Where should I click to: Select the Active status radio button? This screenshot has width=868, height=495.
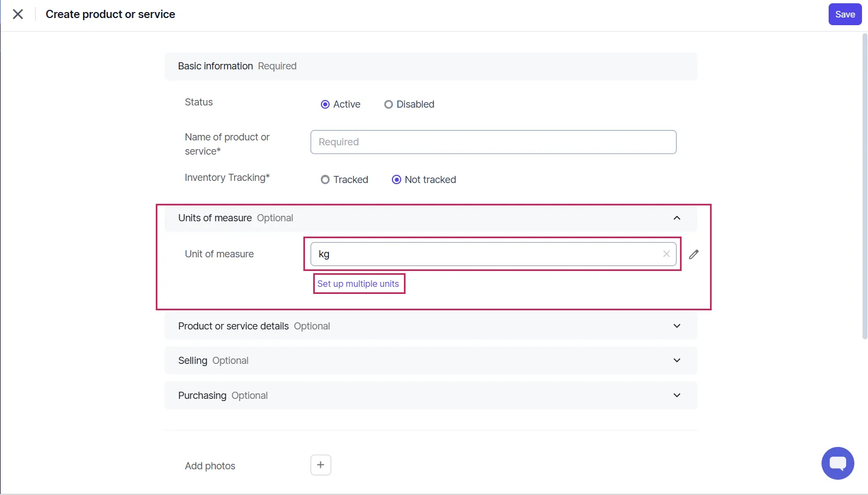[x=325, y=104]
